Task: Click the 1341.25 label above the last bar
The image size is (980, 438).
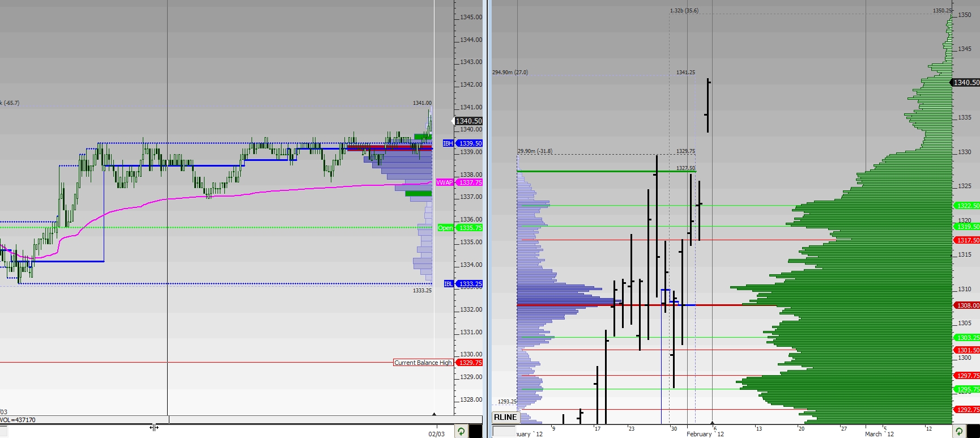Action: (x=685, y=73)
